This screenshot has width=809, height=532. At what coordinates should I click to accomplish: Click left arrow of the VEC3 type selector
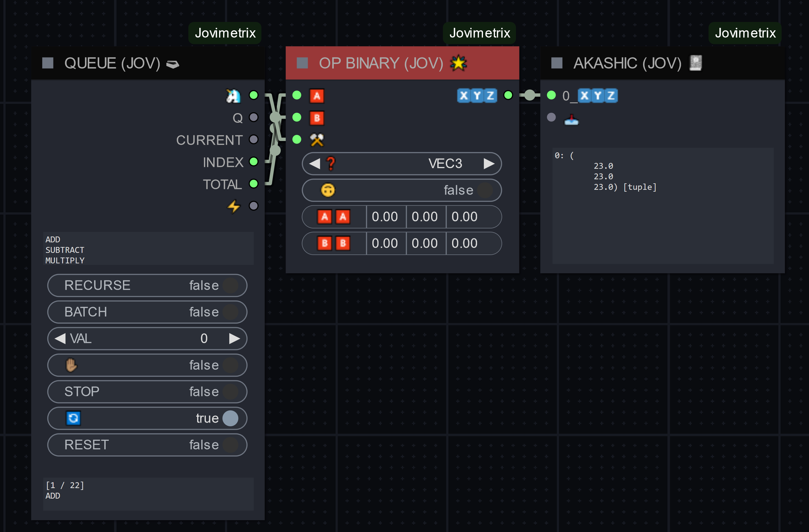[x=315, y=164]
